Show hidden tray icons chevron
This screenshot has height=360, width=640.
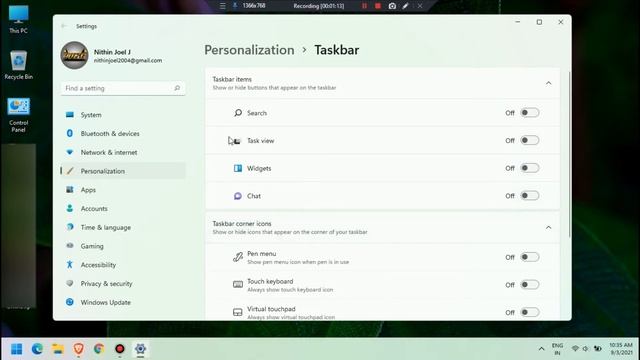(541, 349)
